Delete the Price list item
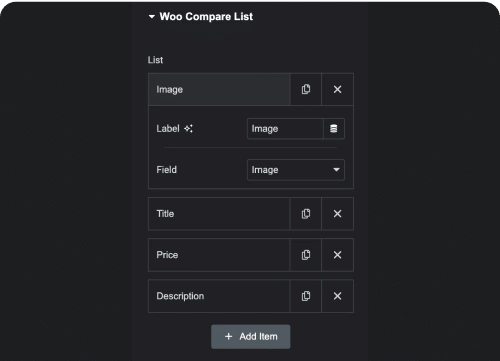 point(337,255)
